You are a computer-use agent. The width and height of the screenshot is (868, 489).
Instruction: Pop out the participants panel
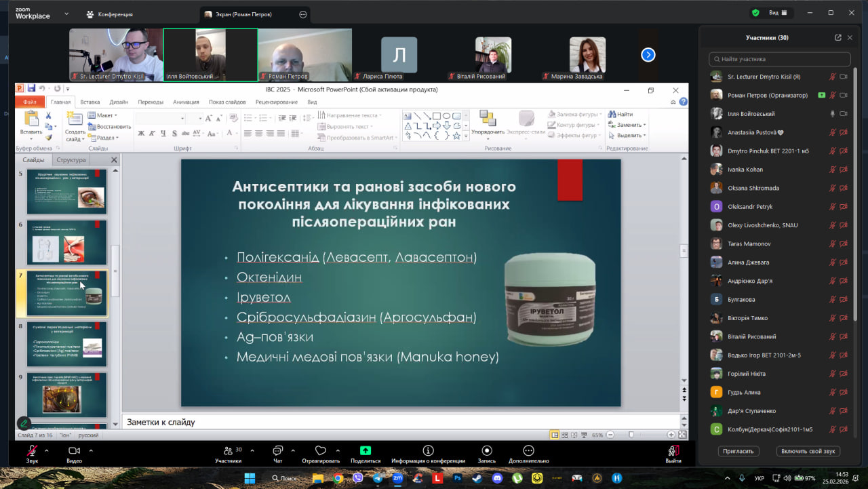838,38
